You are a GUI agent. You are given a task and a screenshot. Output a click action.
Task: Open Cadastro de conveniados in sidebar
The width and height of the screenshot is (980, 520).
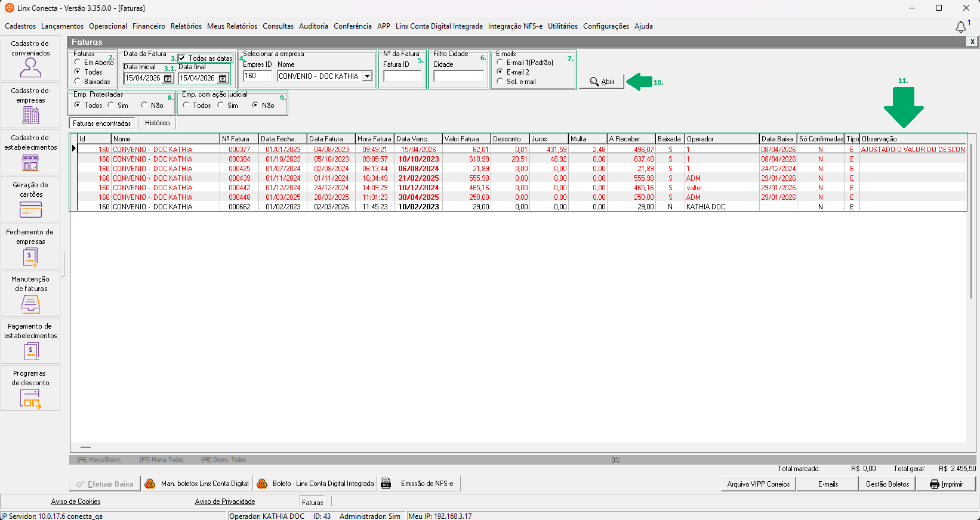point(30,58)
